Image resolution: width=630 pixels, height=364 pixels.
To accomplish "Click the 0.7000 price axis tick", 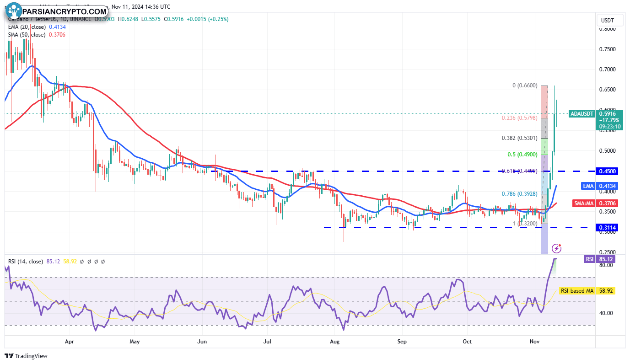I will click(608, 70).
